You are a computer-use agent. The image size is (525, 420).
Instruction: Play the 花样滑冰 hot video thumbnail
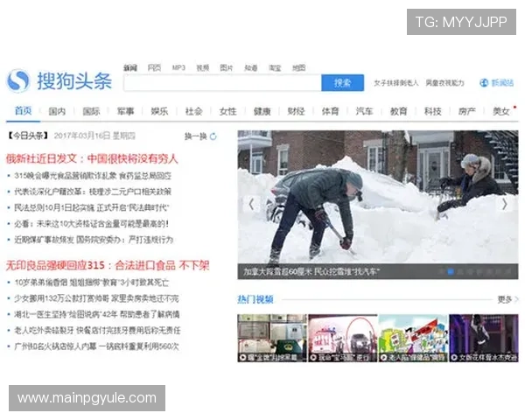(x=484, y=339)
